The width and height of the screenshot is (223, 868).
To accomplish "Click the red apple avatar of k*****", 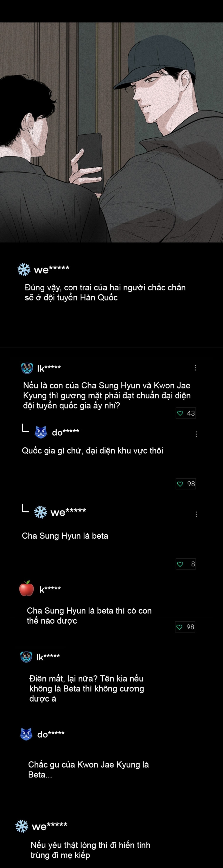I will pos(27,589).
